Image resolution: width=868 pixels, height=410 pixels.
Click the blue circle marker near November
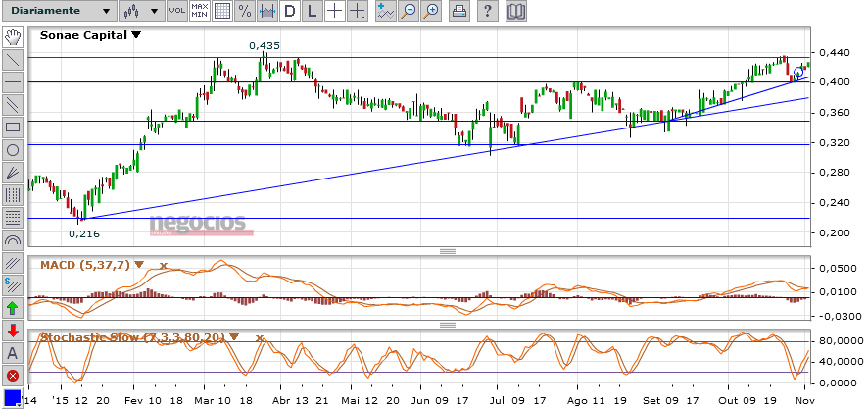pos(798,72)
